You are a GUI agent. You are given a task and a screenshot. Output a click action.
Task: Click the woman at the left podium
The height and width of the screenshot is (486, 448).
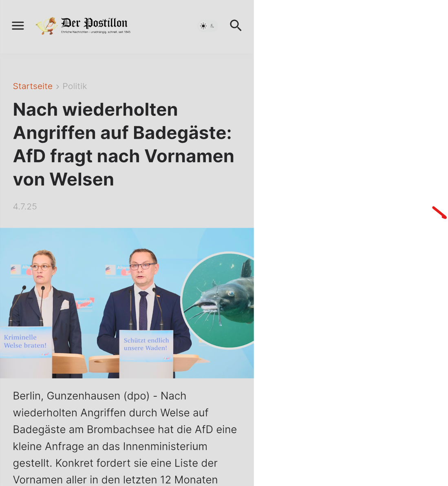45,307
